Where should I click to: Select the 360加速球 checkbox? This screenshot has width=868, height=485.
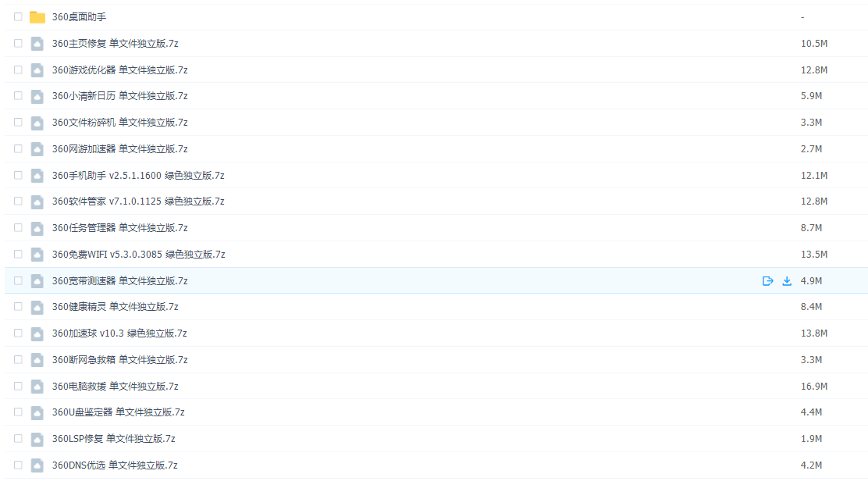coord(18,333)
